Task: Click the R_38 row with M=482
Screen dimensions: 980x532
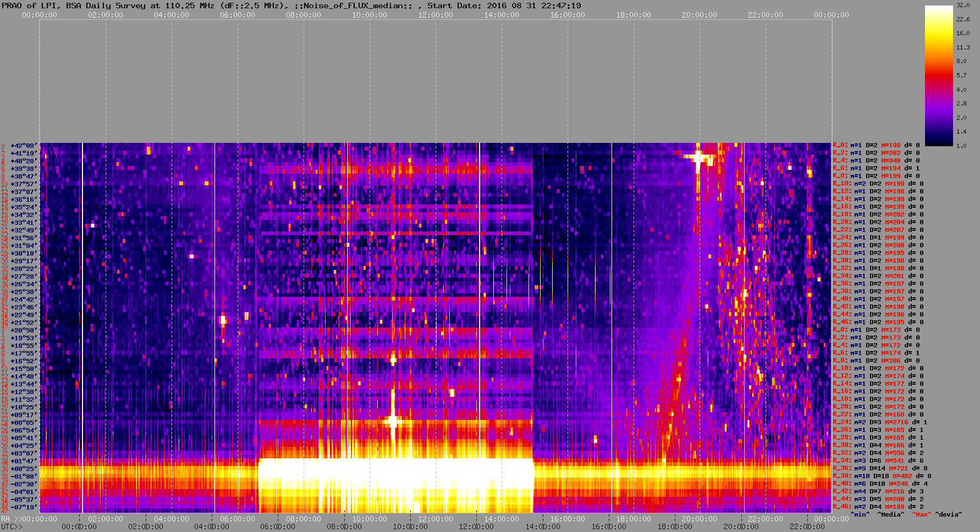Action: (x=882, y=476)
